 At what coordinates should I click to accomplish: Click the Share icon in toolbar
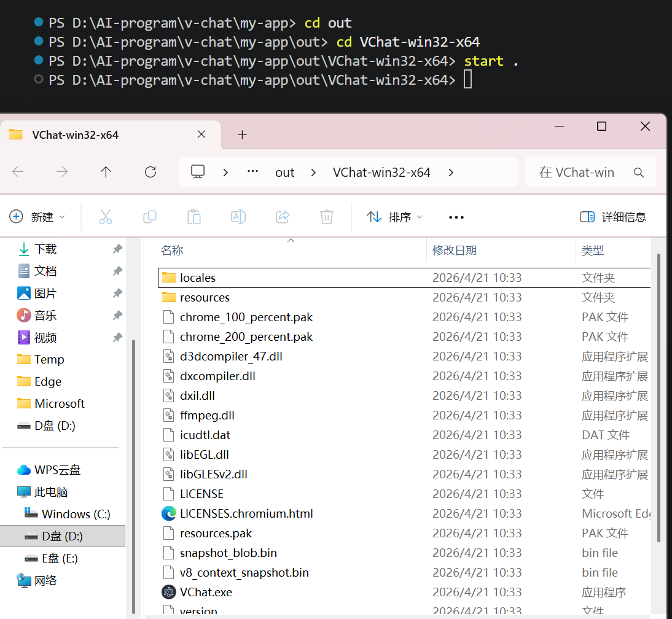coord(283,217)
